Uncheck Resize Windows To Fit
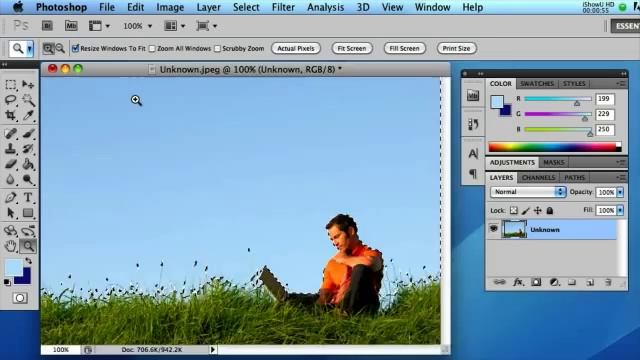This screenshot has height=360, width=640. tap(76, 49)
